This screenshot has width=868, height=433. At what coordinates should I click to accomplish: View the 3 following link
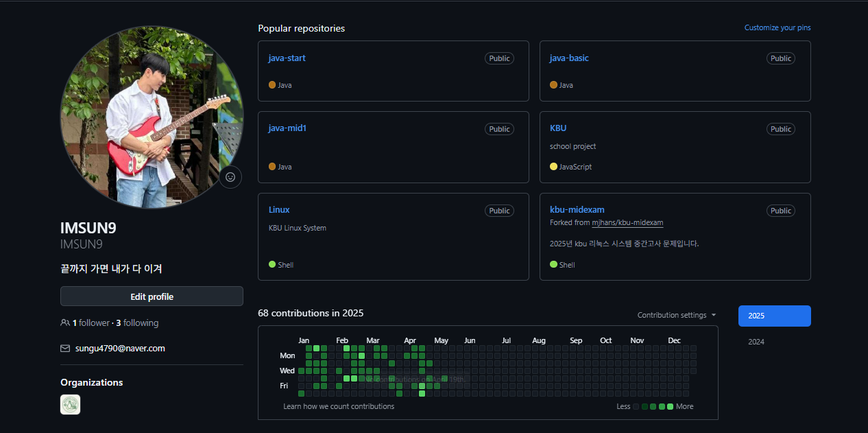[x=137, y=323]
